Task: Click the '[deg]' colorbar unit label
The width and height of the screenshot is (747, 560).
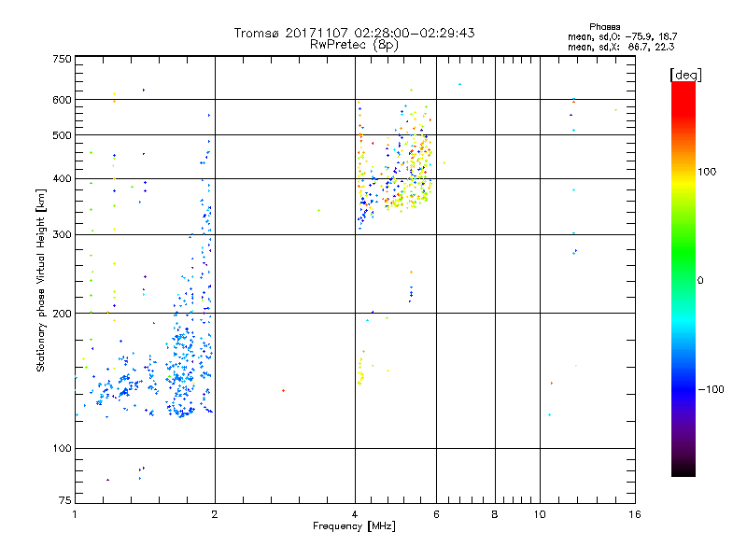Action: click(685, 75)
